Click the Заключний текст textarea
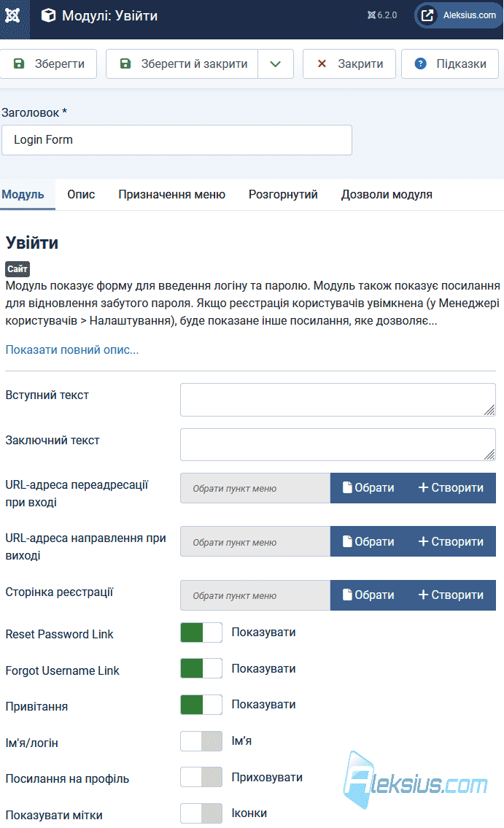 coord(338,444)
